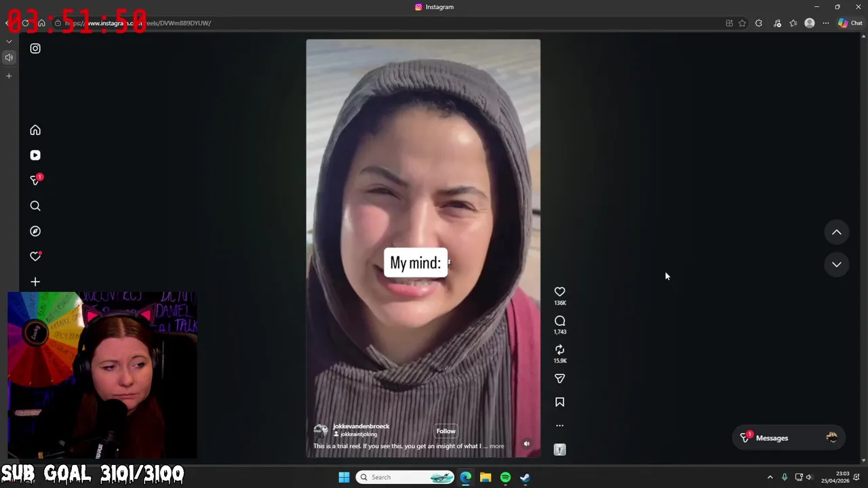Screen dimensions: 868x488
Task: Open jokkevandenbroeck profile name
Action: [361, 426]
